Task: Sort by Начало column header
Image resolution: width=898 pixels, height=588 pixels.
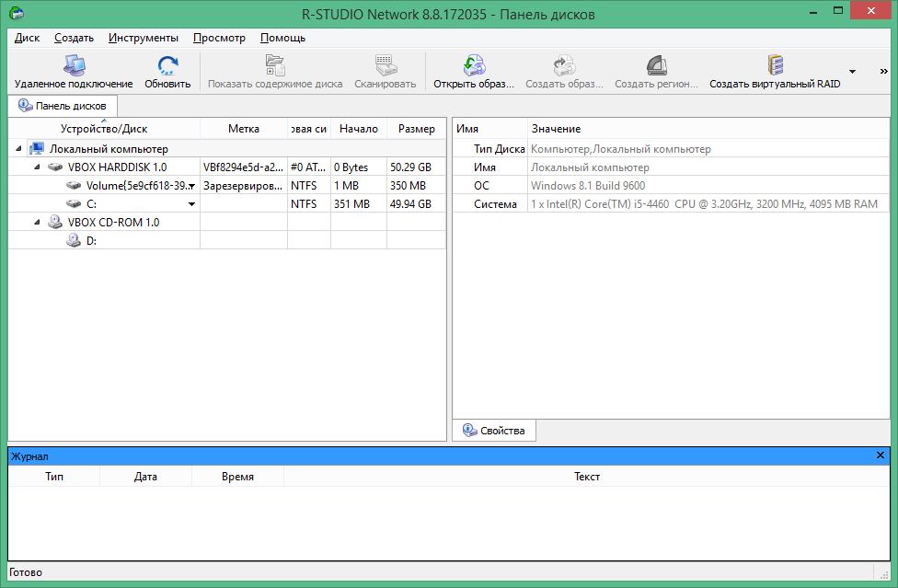Action: [359, 129]
